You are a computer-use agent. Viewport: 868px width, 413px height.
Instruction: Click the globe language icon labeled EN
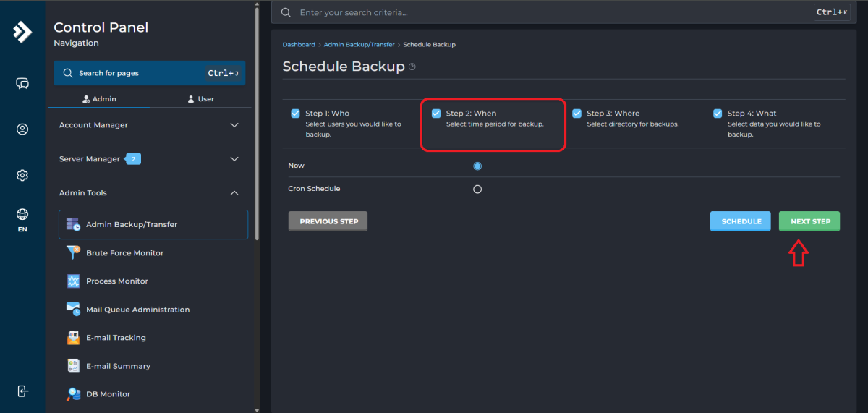pos(22,220)
